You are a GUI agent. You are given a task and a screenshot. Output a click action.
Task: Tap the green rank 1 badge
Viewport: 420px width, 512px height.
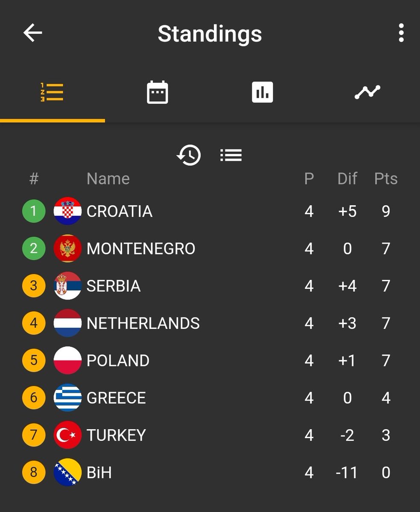pos(34,211)
